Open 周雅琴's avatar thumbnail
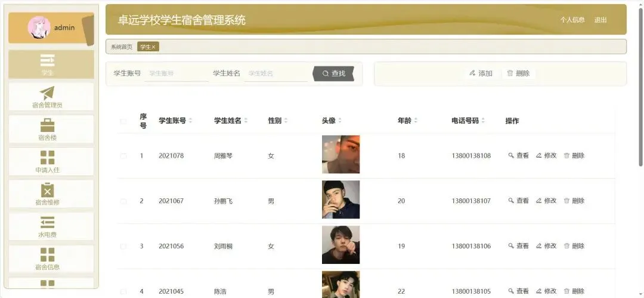 pyautogui.click(x=340, y=154)
